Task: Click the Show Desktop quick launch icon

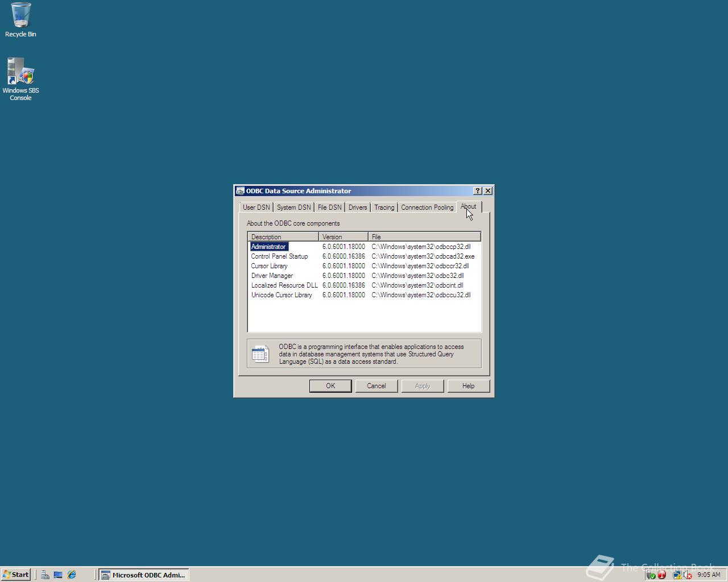Action: click(58, 575)
